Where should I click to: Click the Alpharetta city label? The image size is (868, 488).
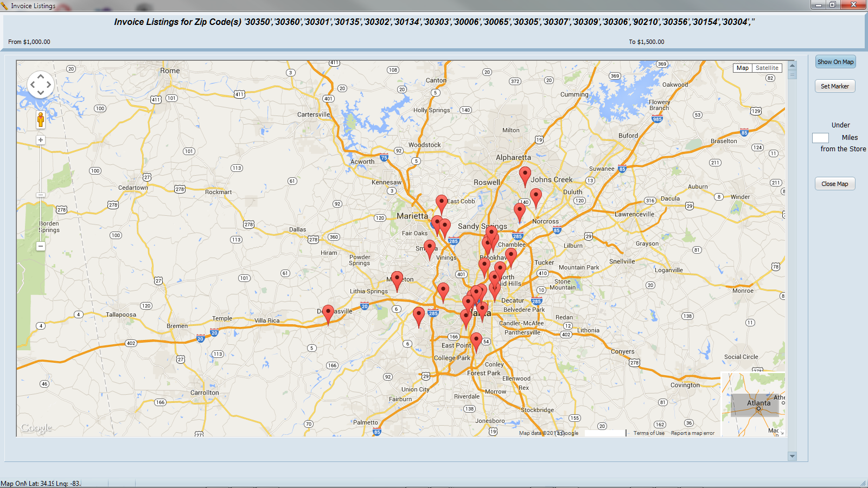513,157
